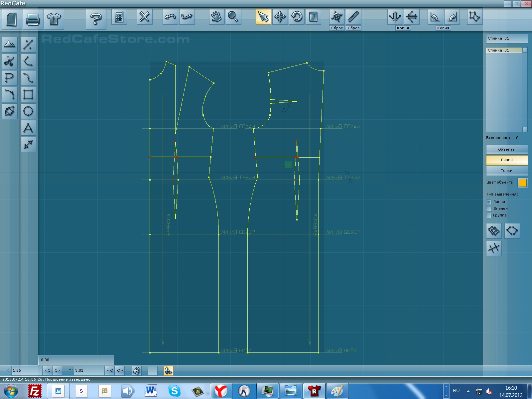Screen dimensions: 532x399
Task: Switch to the Точки selection mode
Action: click(506, 171)
